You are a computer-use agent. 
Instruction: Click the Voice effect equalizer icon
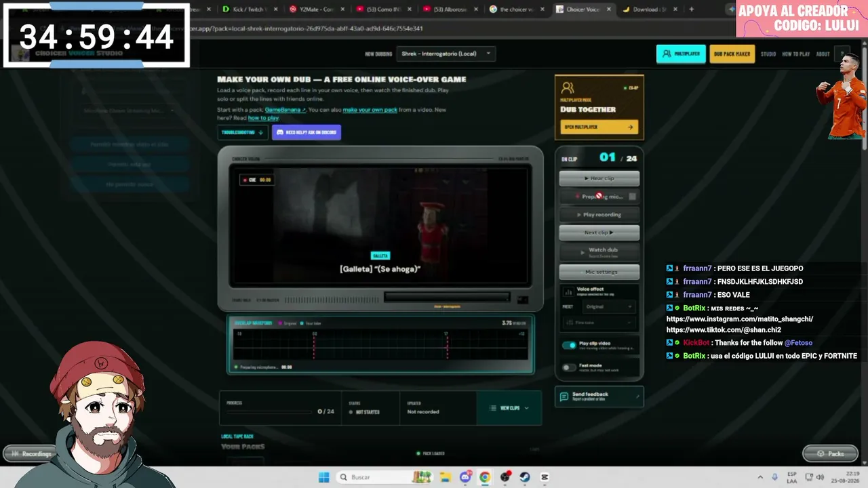click(x=568, y=291)
